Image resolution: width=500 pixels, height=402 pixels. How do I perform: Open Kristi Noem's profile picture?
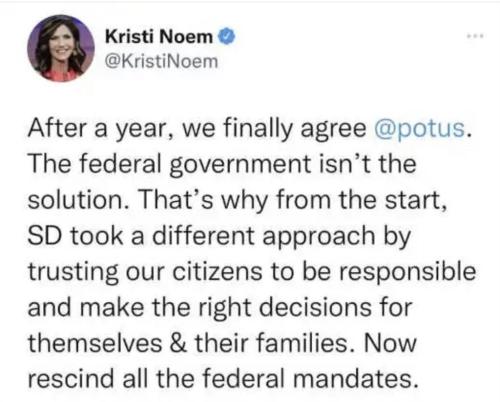tap(61, 48)
